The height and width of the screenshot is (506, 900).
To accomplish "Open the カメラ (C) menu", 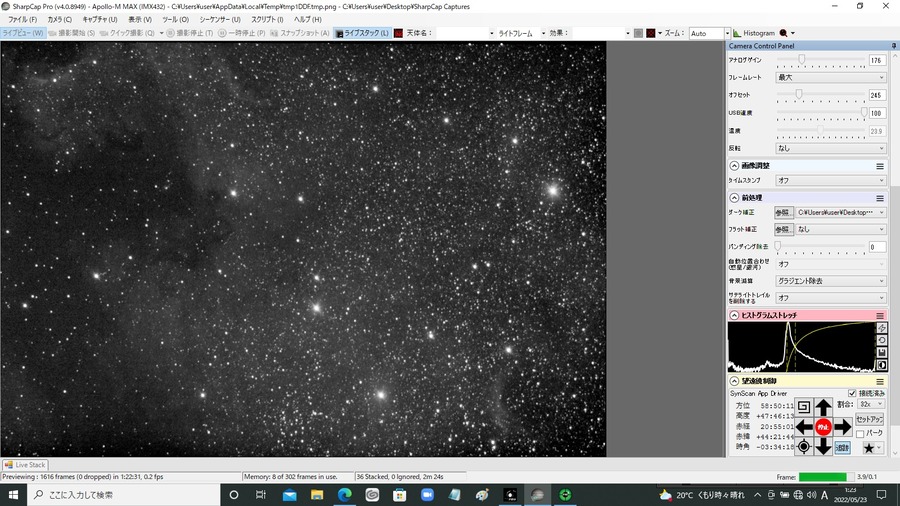I will [60, 20].
